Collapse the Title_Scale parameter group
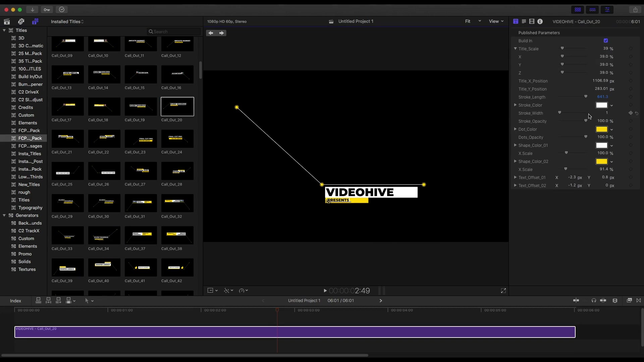This screenshot has width=644, height=362. [516, 49]
